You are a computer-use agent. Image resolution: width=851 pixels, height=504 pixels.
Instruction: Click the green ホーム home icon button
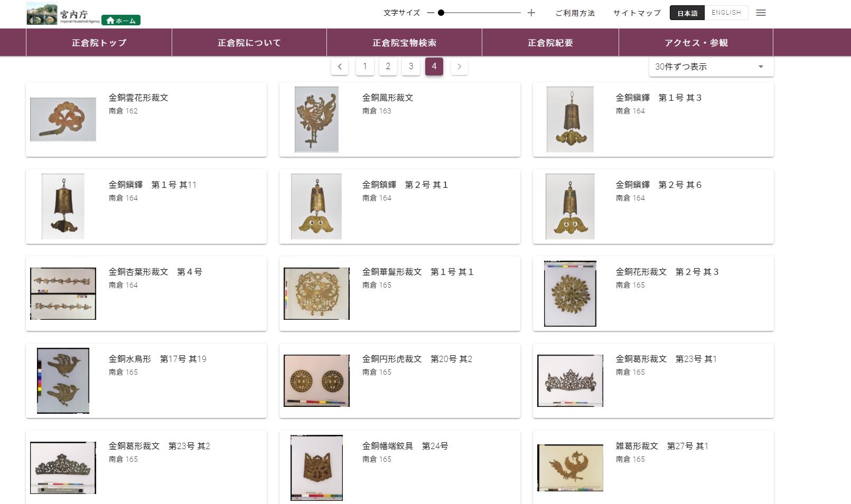click(121, 20)
